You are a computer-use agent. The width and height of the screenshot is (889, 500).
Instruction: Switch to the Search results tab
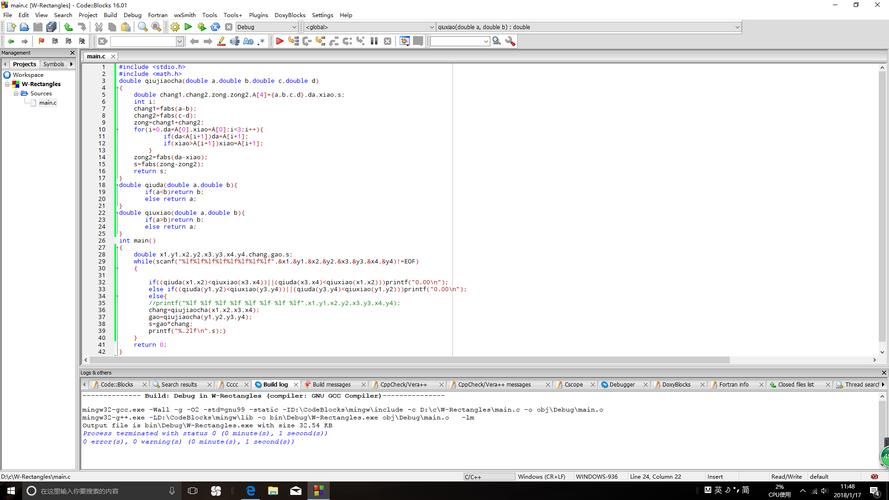tap(179, 384)
